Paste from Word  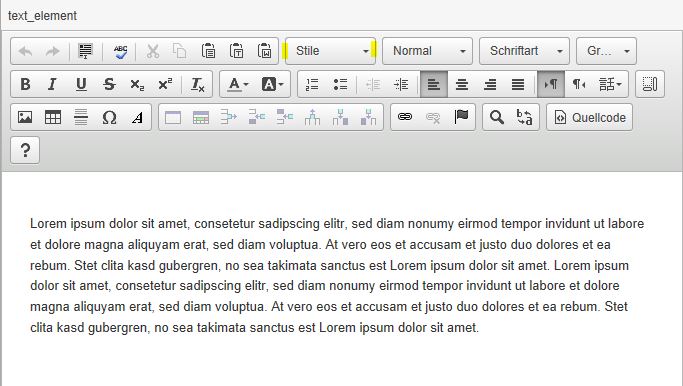[x=264, y=51]
